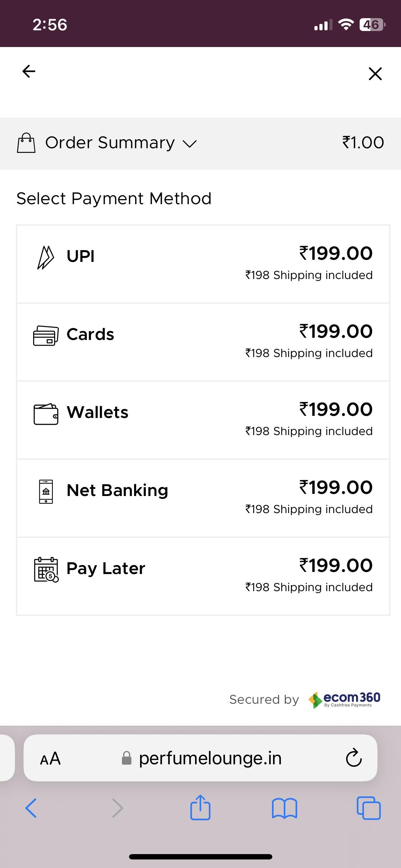Tap the ₹1.00 order total
This screenshot has width=401, height=868.
tap(363, 143)
